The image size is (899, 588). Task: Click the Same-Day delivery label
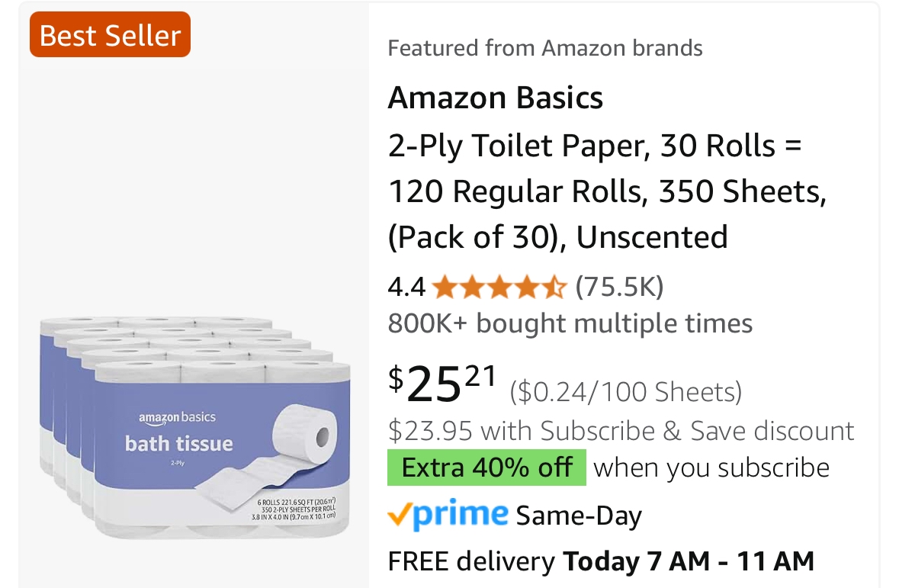579,516
